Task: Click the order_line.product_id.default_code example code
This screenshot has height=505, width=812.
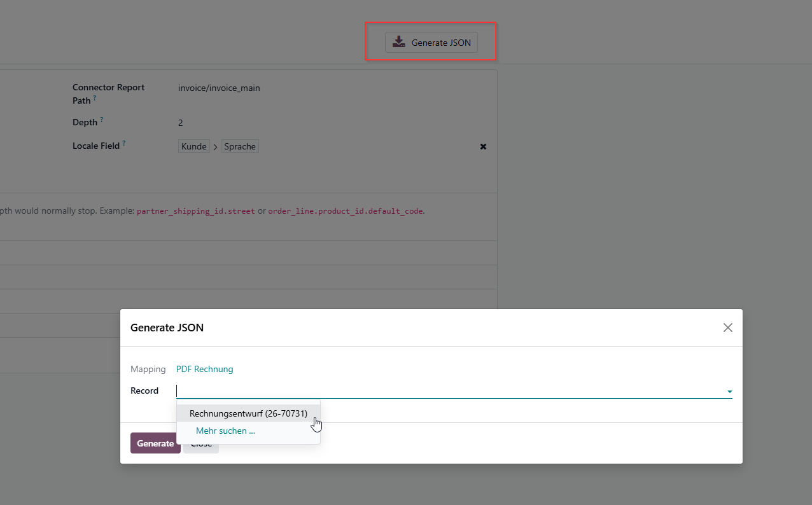Action: pyautogui.click(x=346, y=211)
